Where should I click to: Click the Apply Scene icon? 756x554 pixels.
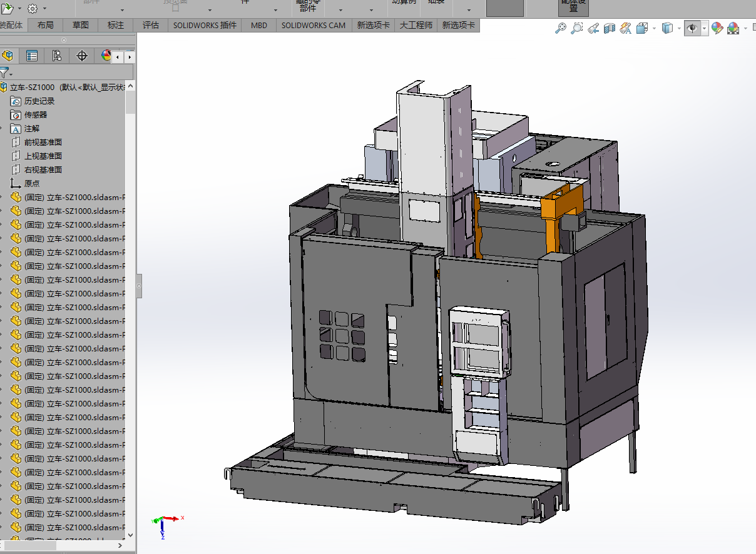pos(733,28)
